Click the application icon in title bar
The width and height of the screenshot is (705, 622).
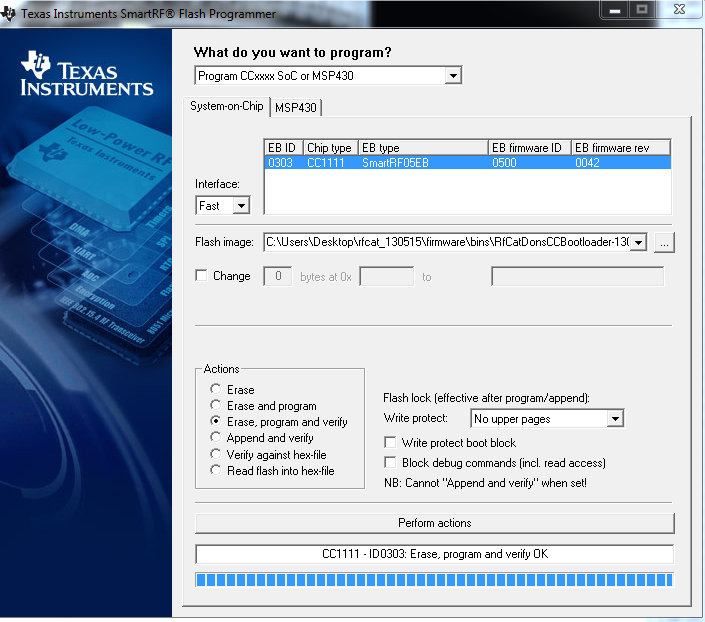coord(10,13)
